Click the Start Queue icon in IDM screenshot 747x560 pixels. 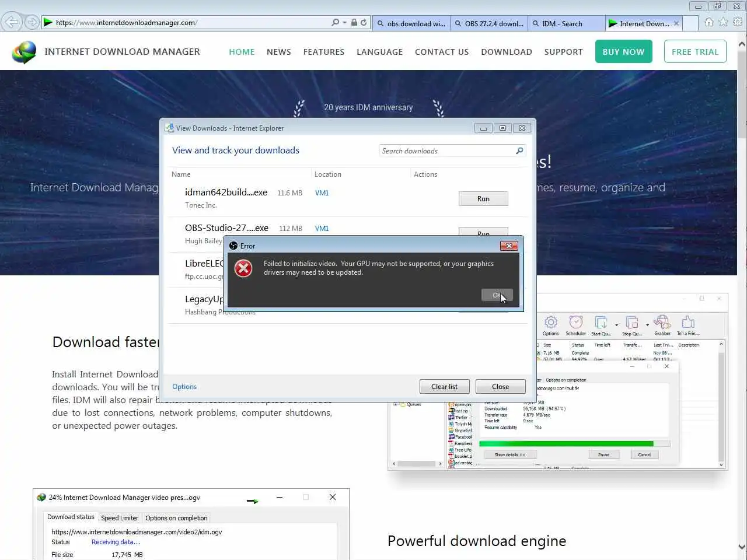pyautogui.click(x=601, y=323)
